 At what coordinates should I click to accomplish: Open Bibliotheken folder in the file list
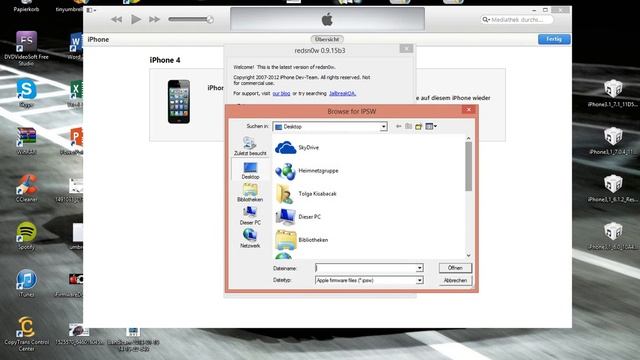click(302, 240)
